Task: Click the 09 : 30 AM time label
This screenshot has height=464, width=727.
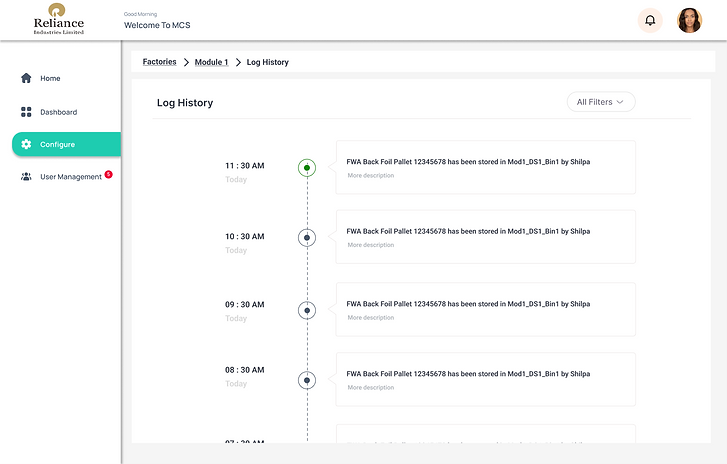Action: click(245, 305)
